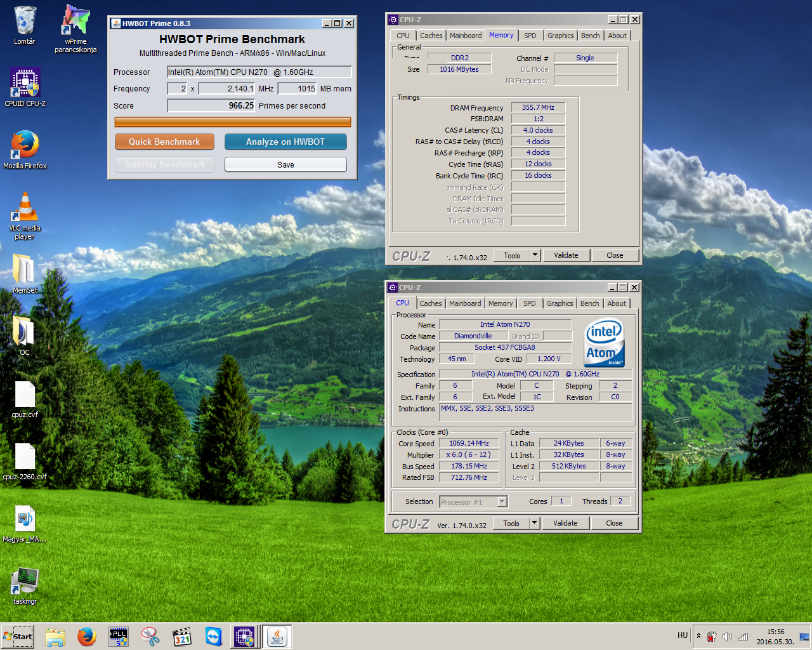Click the FSB:DRAM ratio value 1:2
812x650 pixels.
538,119
